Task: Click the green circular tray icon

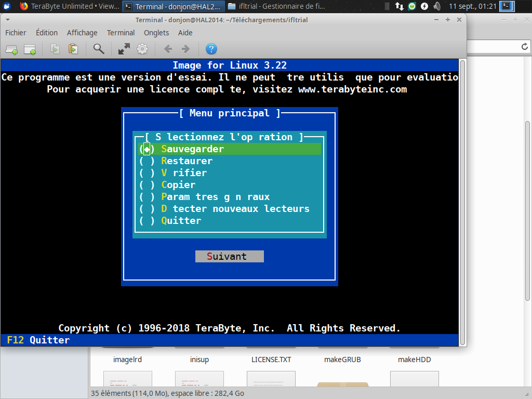Action: (412, 6)
